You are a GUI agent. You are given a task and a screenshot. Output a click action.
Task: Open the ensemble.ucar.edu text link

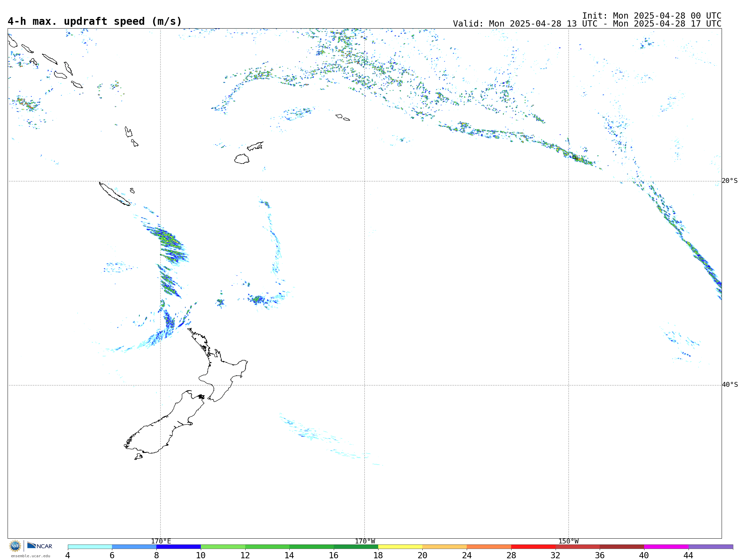[30, 556]
